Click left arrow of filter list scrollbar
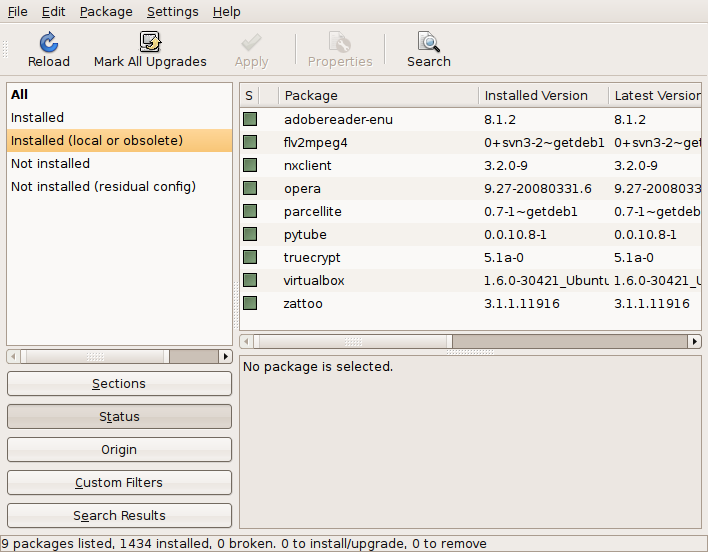 (x=14, y=357)
